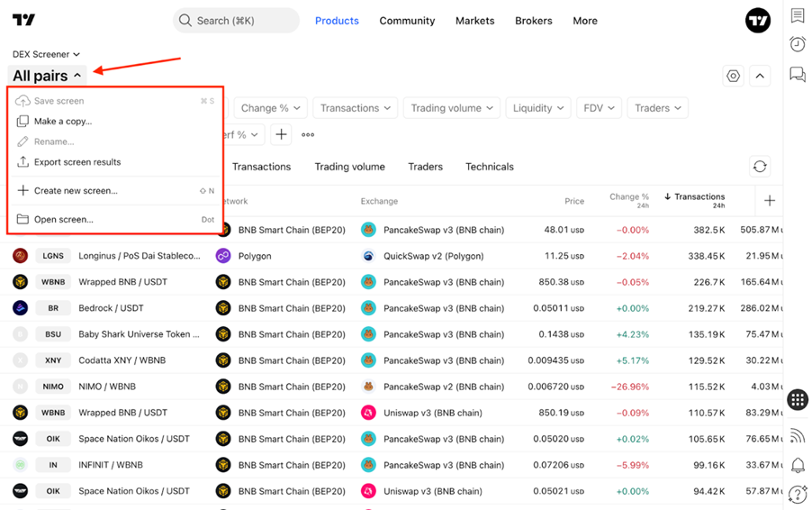Open the Codatta XNY / WBNB pair
The width and height of the screenshot is (812, 510).
(122, 360)
